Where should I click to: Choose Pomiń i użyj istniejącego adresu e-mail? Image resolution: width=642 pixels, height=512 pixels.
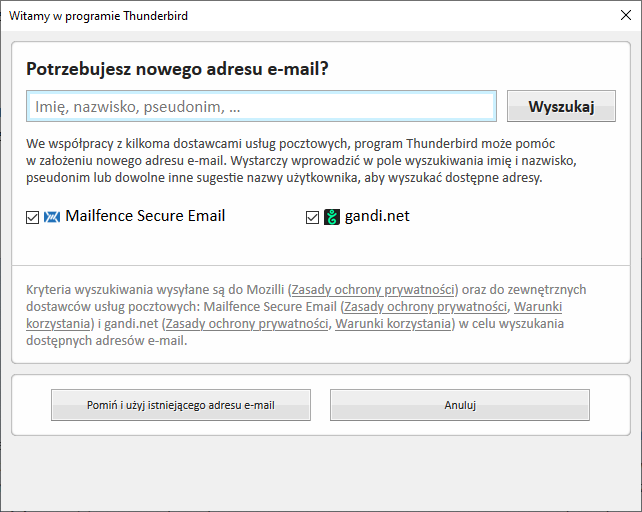(x=181, y=405)
